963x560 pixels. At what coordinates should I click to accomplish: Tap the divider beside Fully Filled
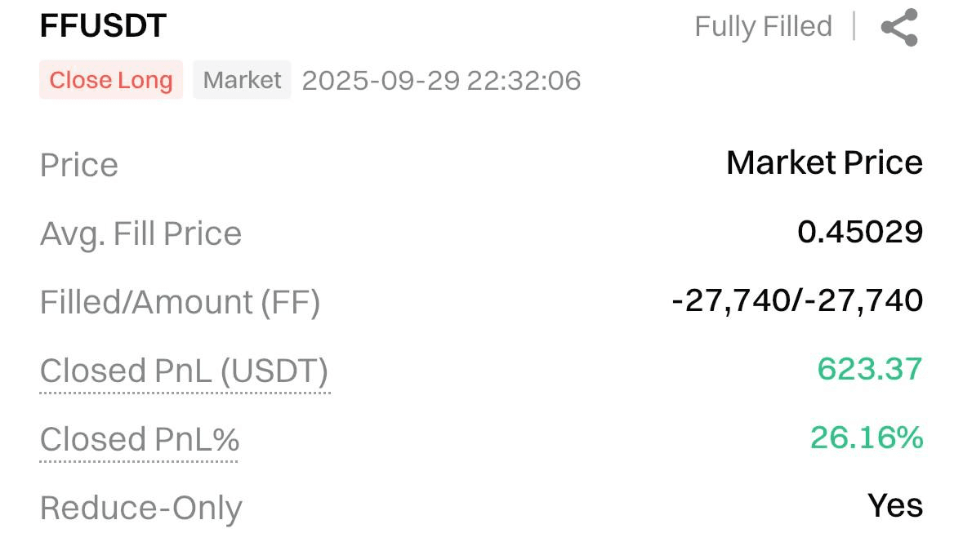click(854, 26)
